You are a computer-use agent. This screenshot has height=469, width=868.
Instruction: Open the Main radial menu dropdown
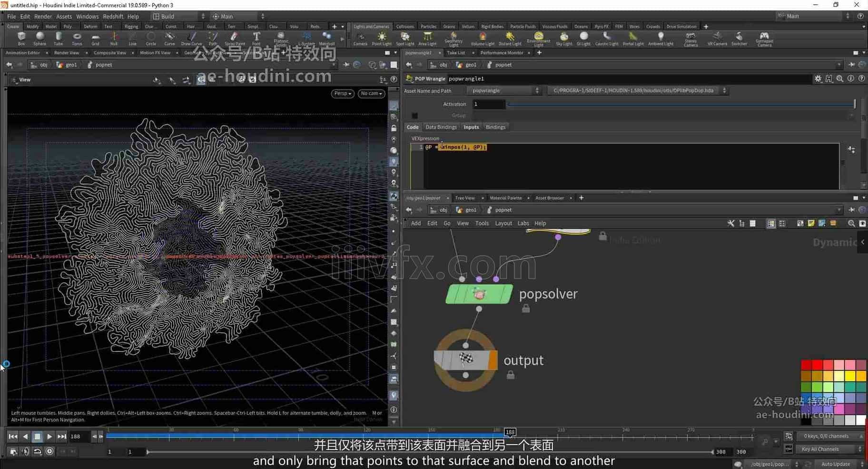click(x=237, y=16)
